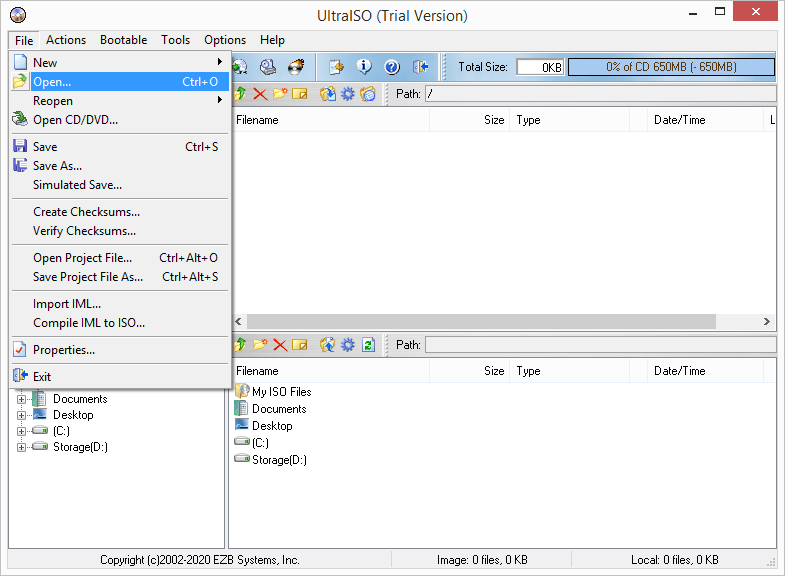Click the CD 650MB capacity bar
785x576 pixels.
point(671,67)
